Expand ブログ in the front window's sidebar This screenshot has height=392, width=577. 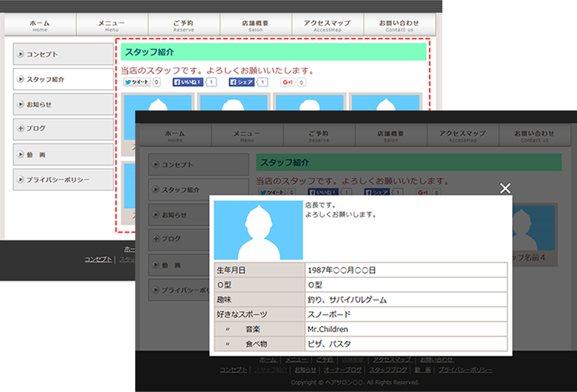(x=179, y=239)
